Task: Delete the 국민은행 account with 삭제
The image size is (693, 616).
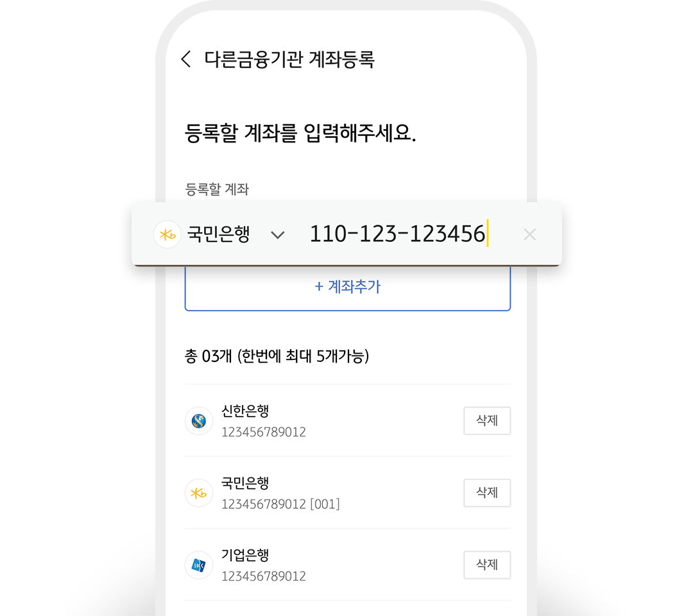Action: [x=487, y=493]
